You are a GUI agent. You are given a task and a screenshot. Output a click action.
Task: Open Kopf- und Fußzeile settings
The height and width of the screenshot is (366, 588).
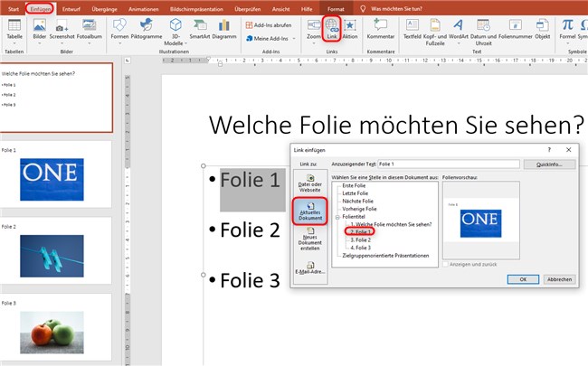pyautogui.click(x=434, y=33)
